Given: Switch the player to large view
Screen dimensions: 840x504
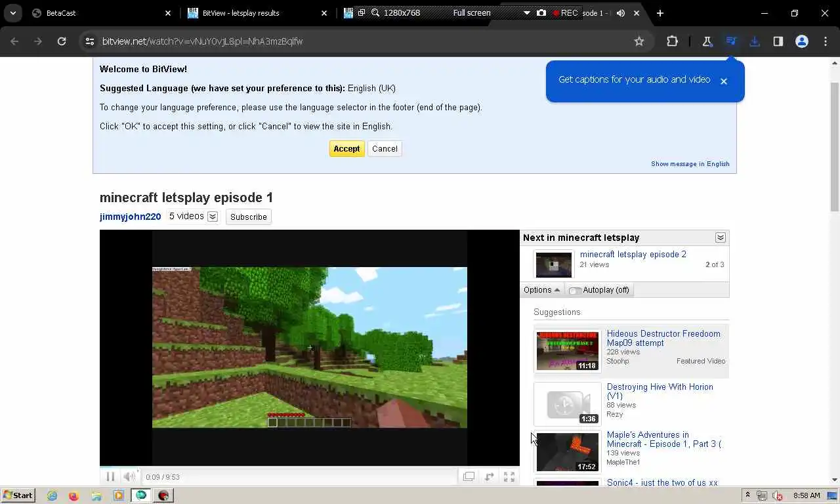Looking at the screenshot, I should (x=469, y=477).
